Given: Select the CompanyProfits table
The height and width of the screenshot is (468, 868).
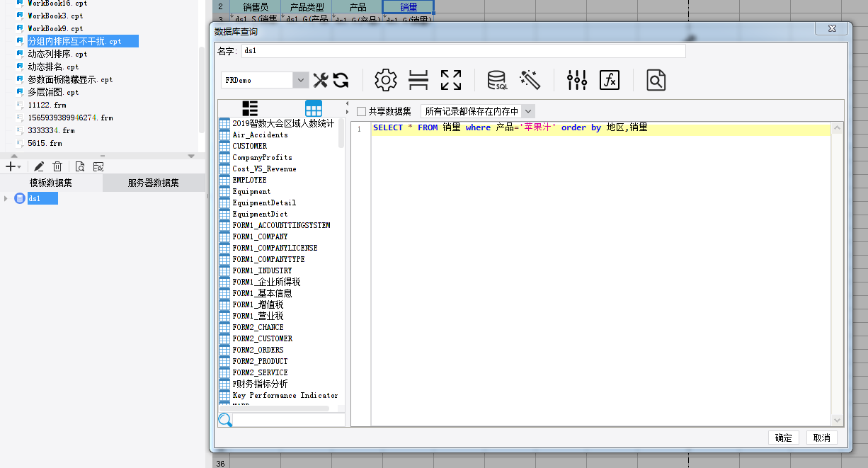Looking at the screenshot, I should coord(262,157).
